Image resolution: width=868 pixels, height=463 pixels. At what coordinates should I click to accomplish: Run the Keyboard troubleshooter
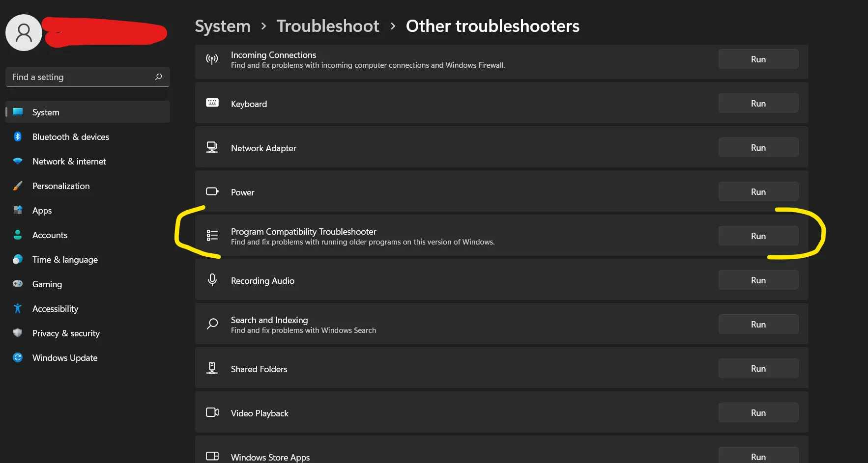point(758,104)
